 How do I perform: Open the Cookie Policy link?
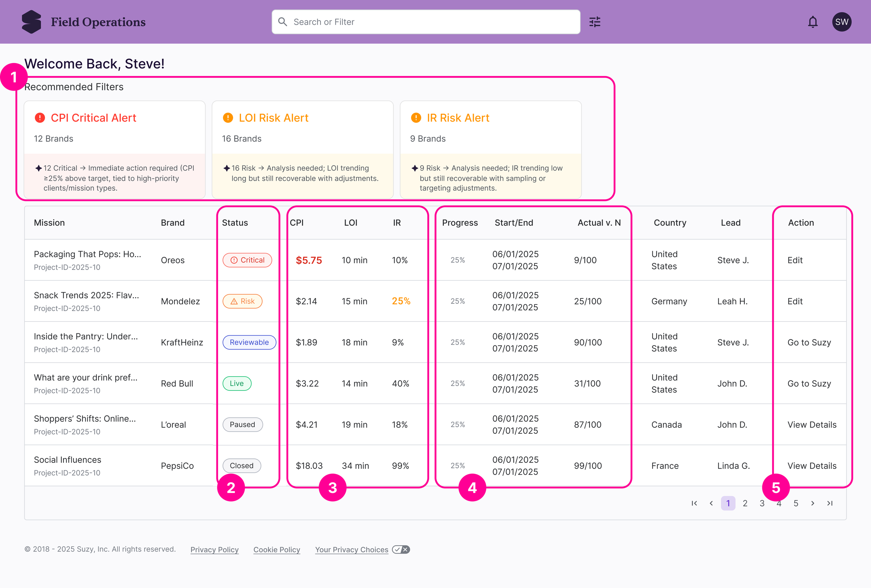point(277,549)
